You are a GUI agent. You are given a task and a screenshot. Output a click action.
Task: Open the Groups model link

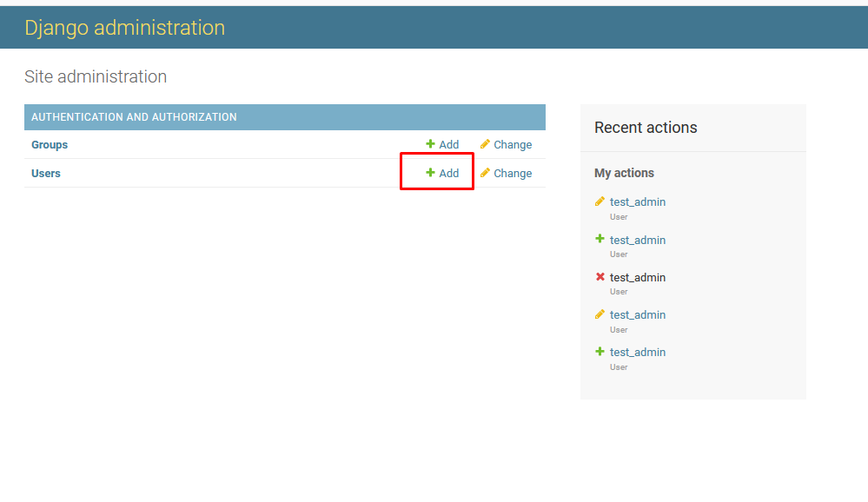click(x=50, y=144)
